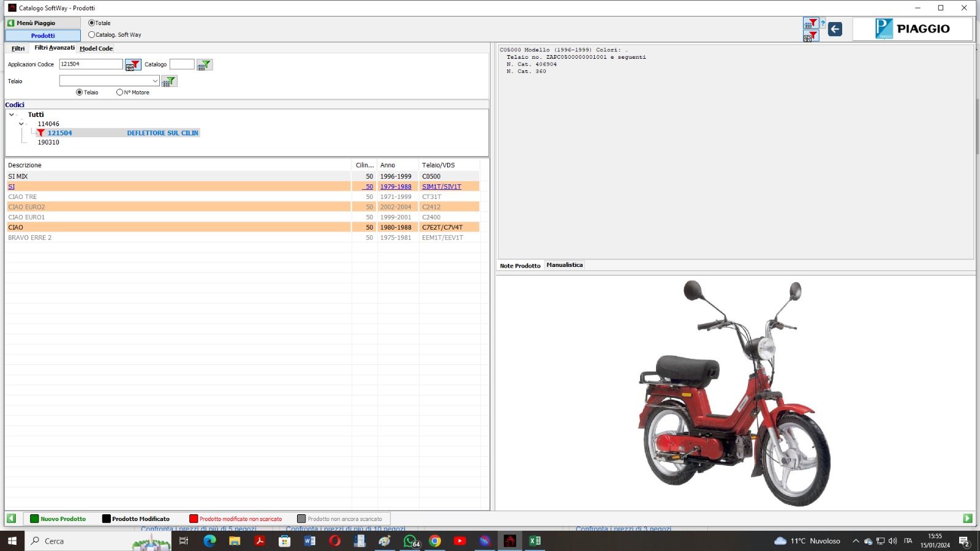Open Excel from the taskbar
980x551 pixels.
[x=535, y=541]
